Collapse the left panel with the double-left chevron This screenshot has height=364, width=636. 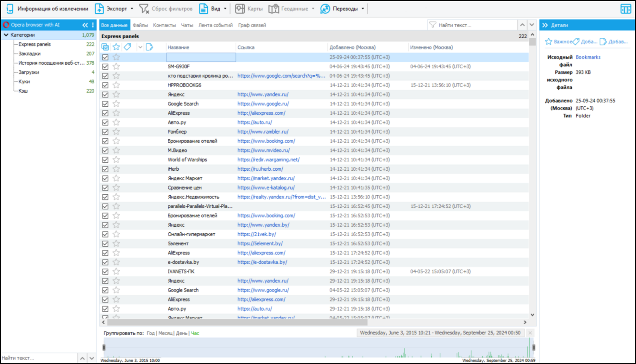click(85, 25)
